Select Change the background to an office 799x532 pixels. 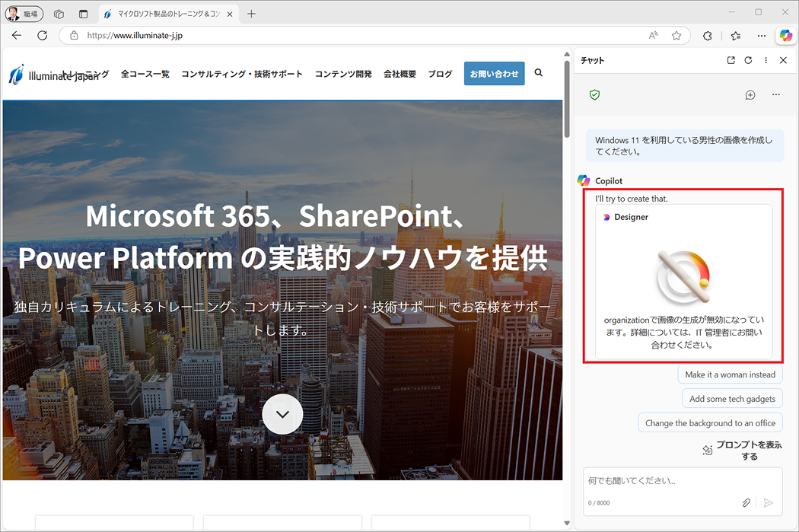point(710,423)
